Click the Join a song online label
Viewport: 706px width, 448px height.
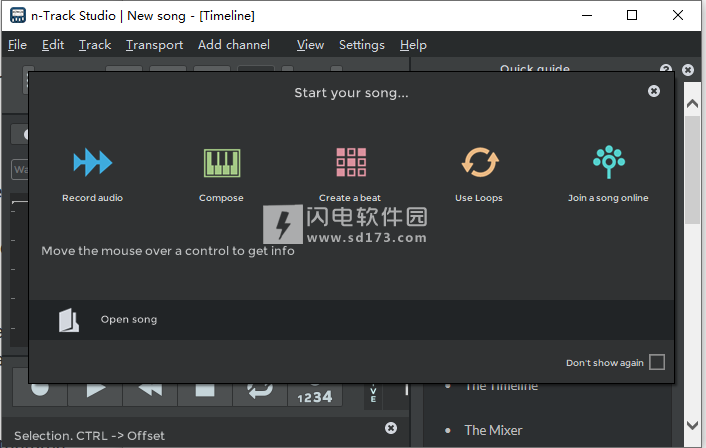(608, 198)
